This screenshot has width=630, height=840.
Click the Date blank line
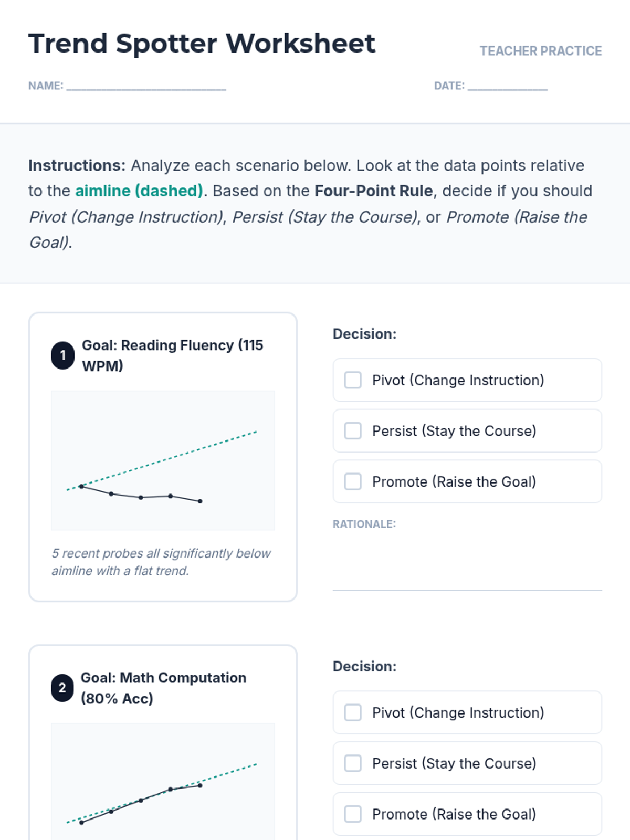point(507,86)
